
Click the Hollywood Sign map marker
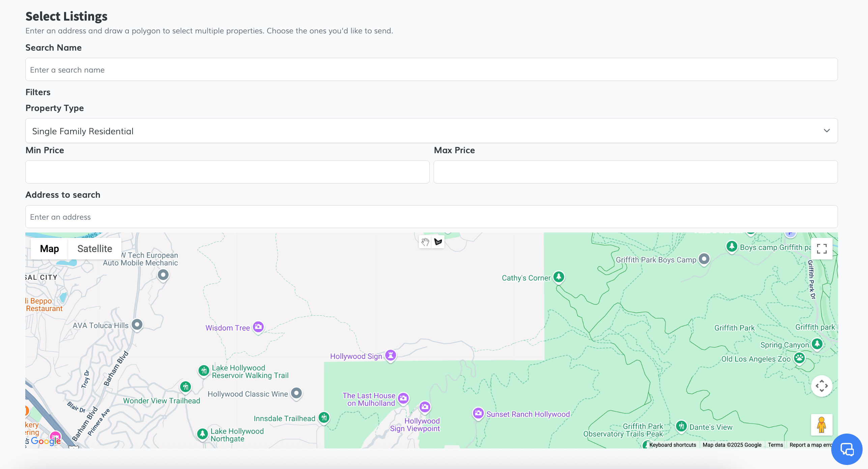coord(390,355)
